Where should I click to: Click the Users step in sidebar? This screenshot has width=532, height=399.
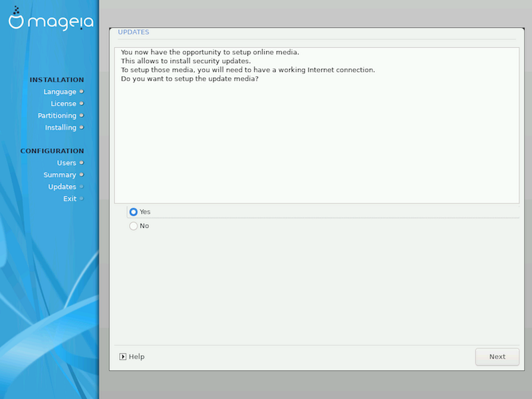66,163
